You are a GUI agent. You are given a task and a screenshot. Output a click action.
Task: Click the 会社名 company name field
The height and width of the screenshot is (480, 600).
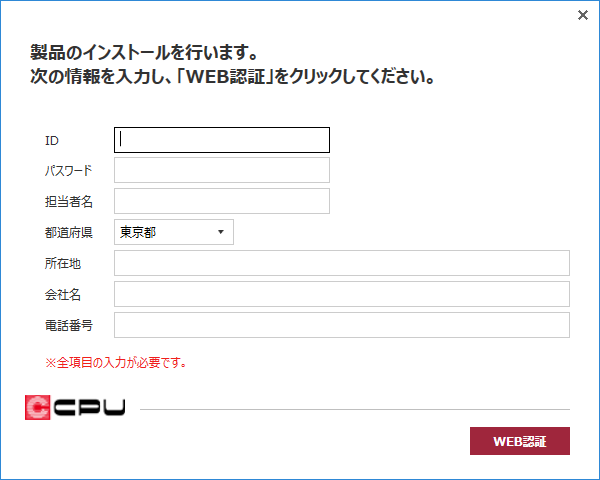coord(342,294)
